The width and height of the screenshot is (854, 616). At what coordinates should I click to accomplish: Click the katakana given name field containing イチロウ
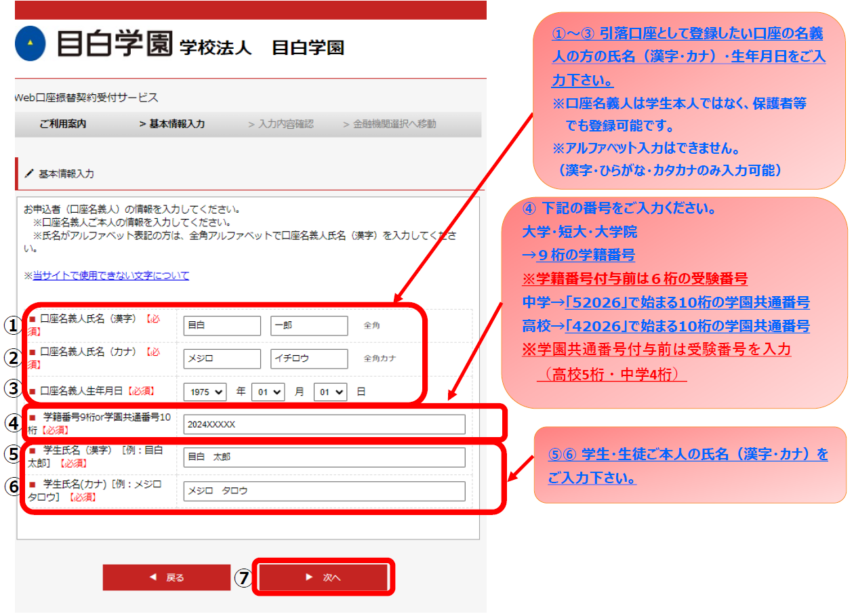[x=309, y=358]
